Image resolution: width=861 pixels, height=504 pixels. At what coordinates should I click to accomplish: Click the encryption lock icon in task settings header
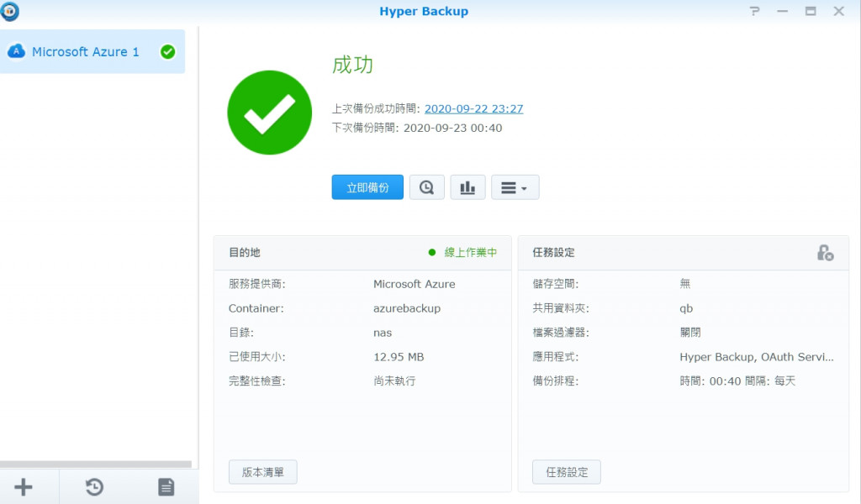(825, 253)
